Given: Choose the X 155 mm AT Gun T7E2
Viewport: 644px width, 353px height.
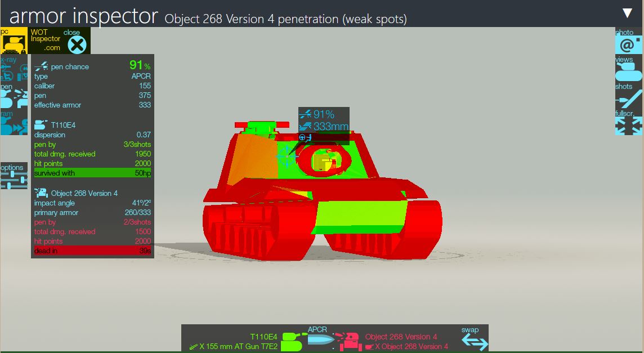Looking at the screenshot, I should click(x=234, y=346).
